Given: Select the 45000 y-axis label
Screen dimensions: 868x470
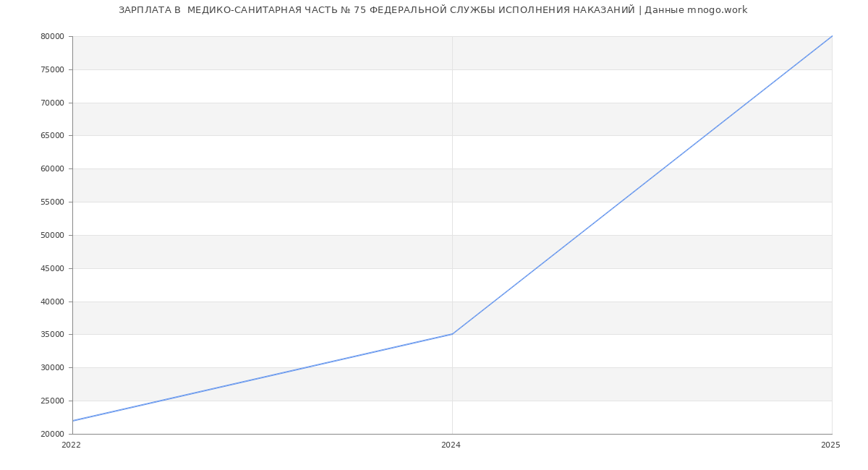Looking at the screenshot, I should (52, 268).
